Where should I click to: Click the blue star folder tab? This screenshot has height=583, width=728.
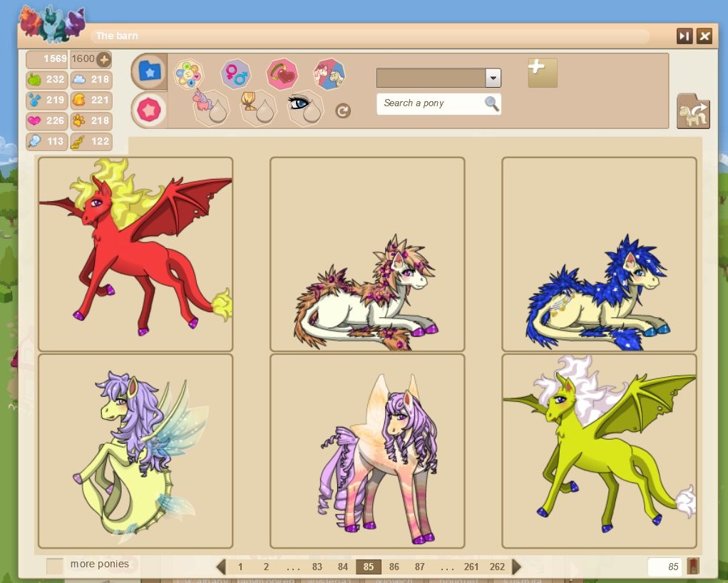tap(150, 71)
